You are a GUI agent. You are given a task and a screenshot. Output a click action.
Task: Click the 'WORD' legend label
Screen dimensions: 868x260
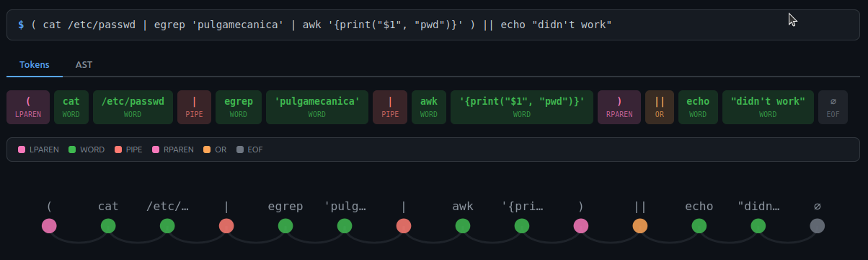[x=92, y=149]
